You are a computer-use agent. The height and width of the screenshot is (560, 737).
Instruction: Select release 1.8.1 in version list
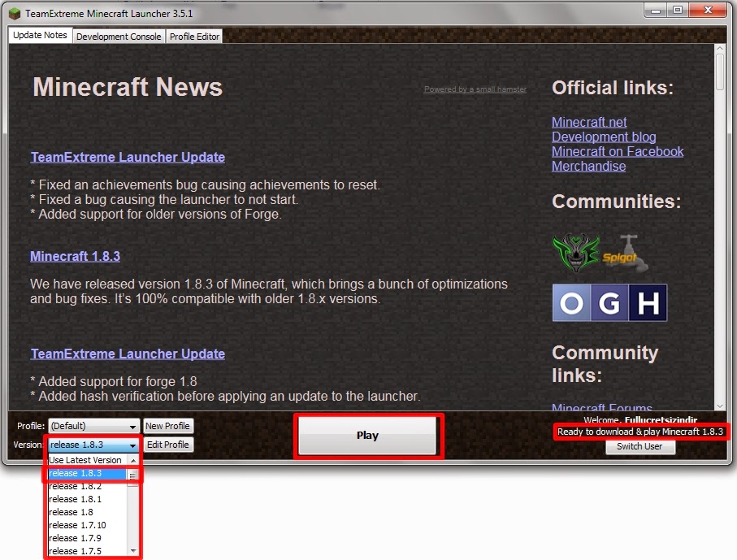click(88, 499)
